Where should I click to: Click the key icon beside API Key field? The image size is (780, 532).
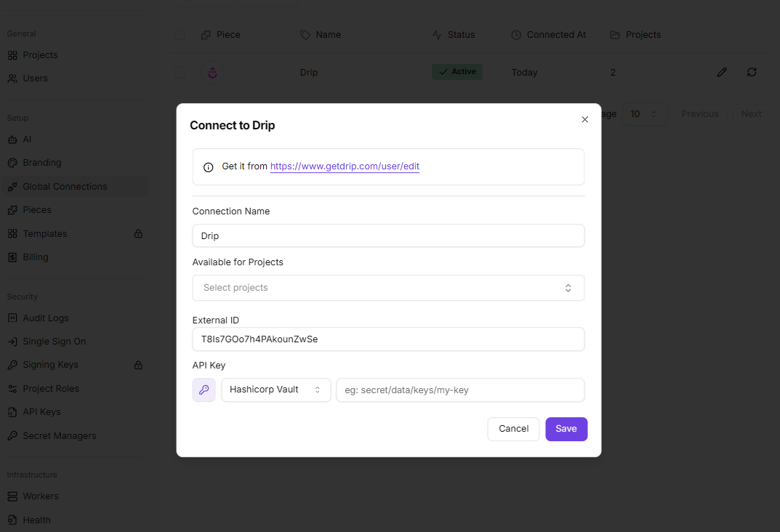[x=204, y=390]
